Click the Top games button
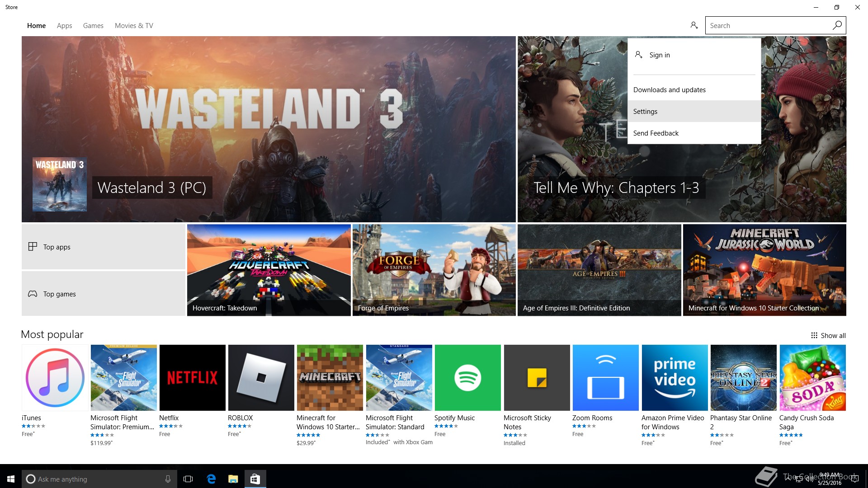 [x=103, y=294]
